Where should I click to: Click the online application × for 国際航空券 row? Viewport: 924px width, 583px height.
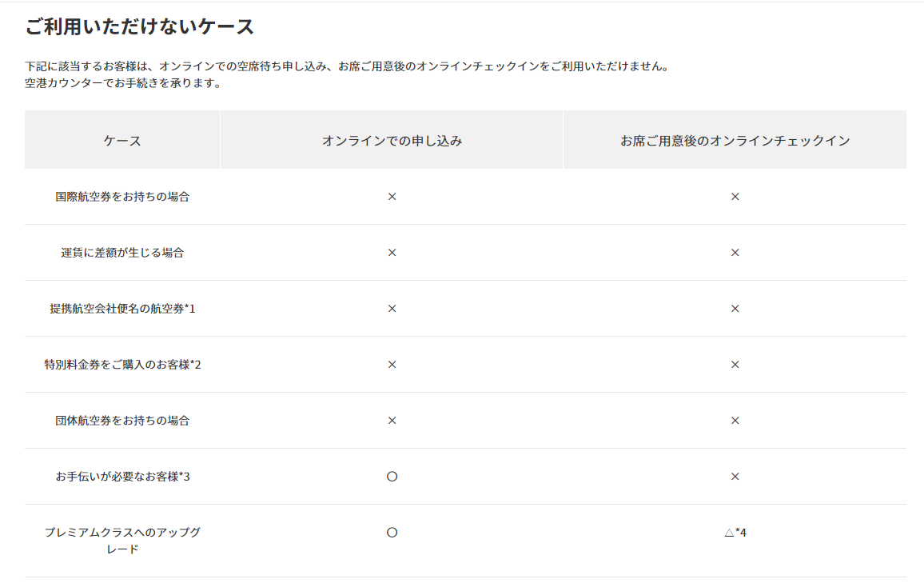click(392, 197)
